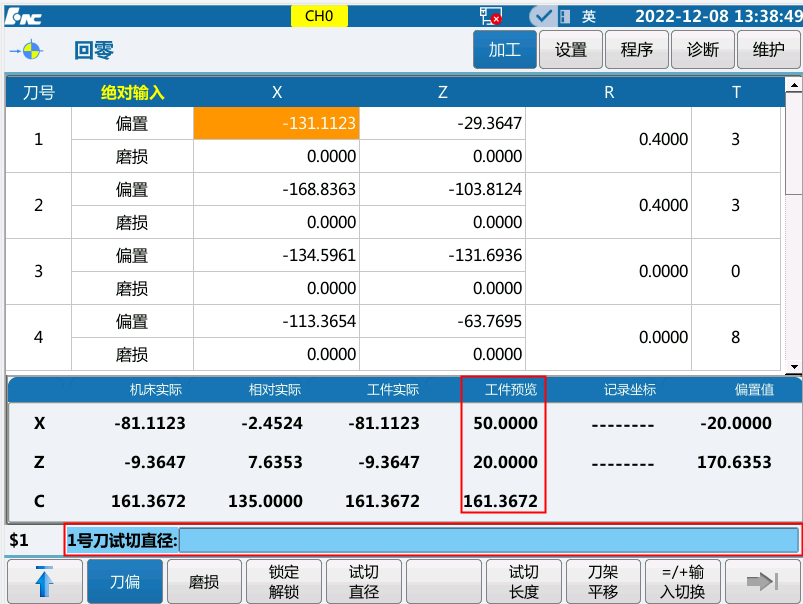Image resolution: width=803 pixels, height=604 pixels.
Task: Click the date and time display
Action: [x=719, y=16]
